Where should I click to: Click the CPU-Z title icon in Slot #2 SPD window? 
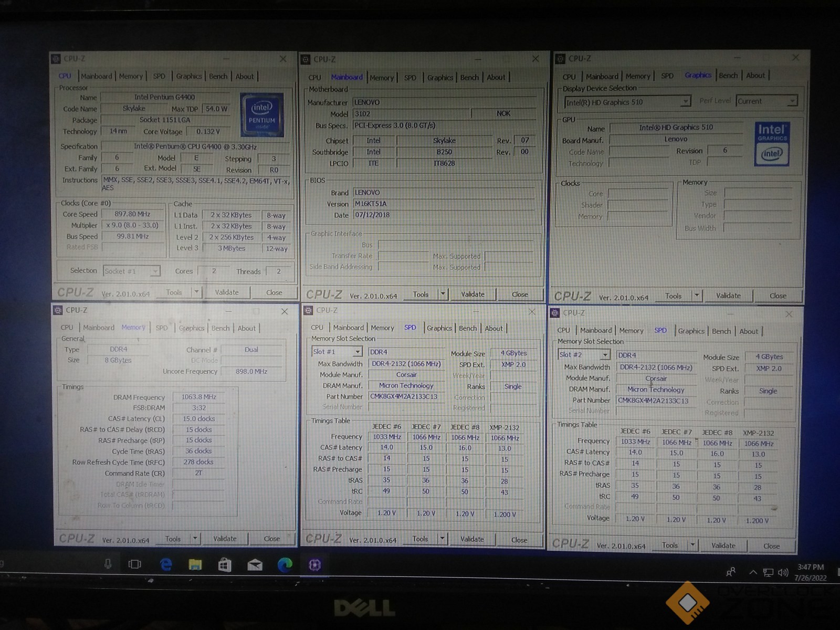coord(555,313)
